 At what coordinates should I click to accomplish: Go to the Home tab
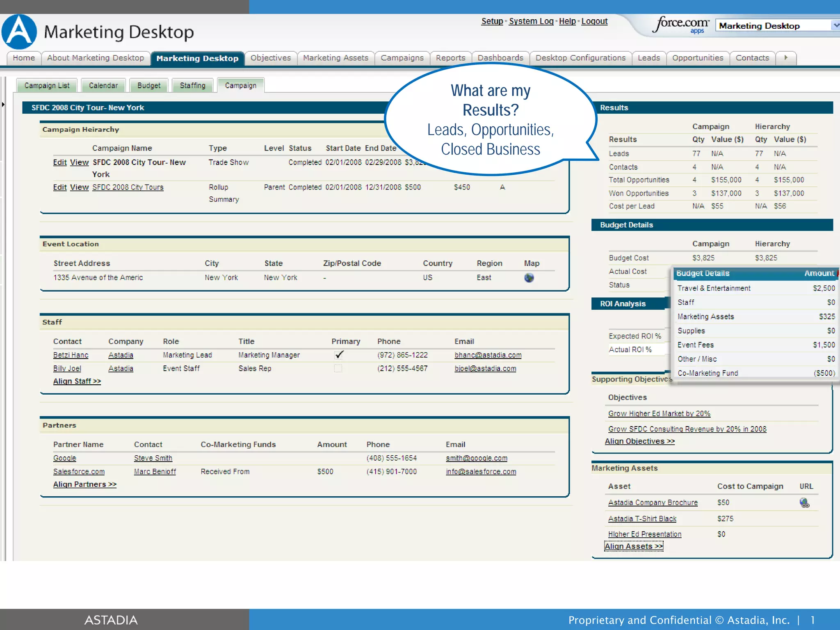(x=24, y=58)
